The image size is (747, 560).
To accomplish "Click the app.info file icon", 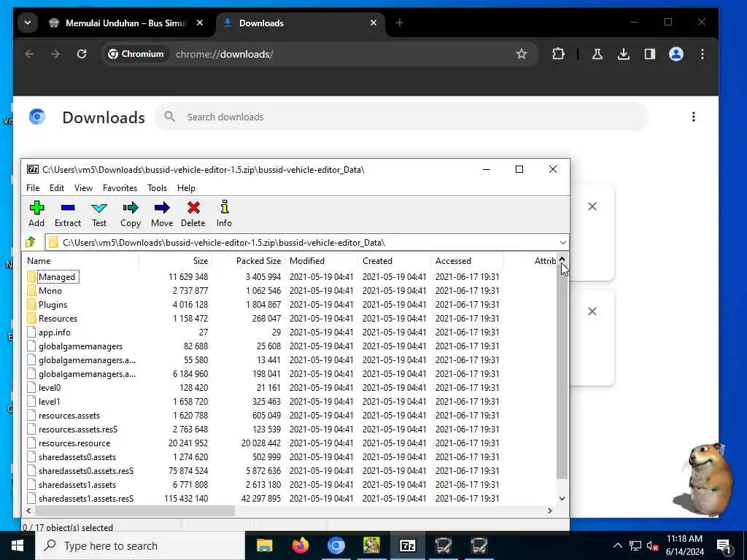I will pyautogui.click(x=31, y=332).
